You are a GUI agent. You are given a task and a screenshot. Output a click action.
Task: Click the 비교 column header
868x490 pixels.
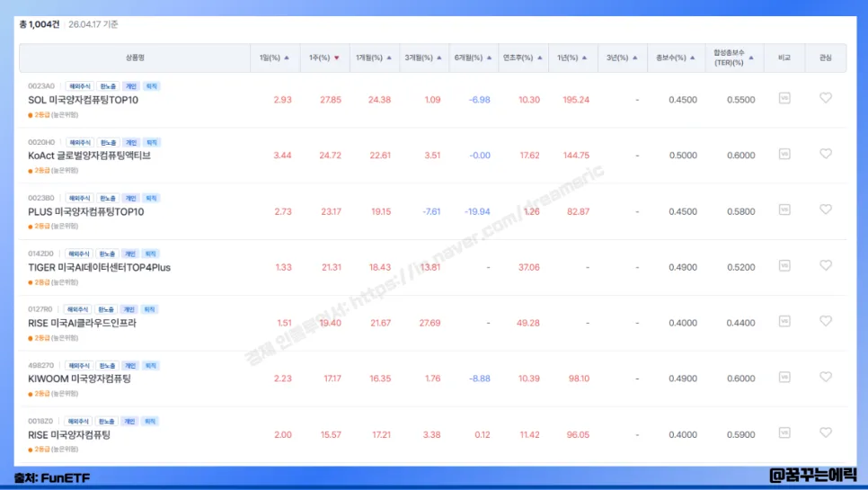click(x=784, y=58)
